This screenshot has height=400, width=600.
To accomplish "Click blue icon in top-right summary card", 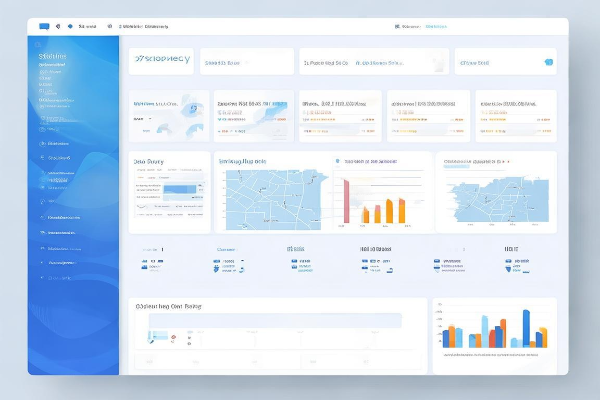I will coord(549,62).
